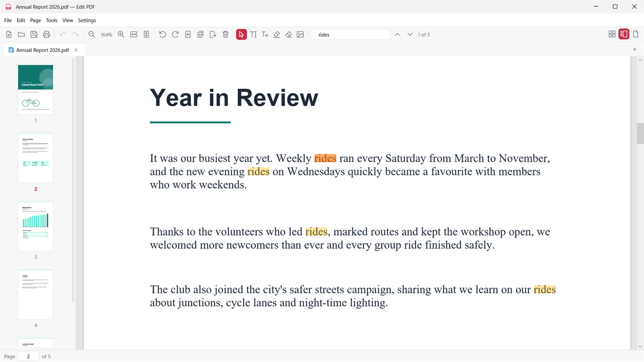Open page 4 thumbnail
Viewport: 644px width, 362px height.
pos(35,294)
